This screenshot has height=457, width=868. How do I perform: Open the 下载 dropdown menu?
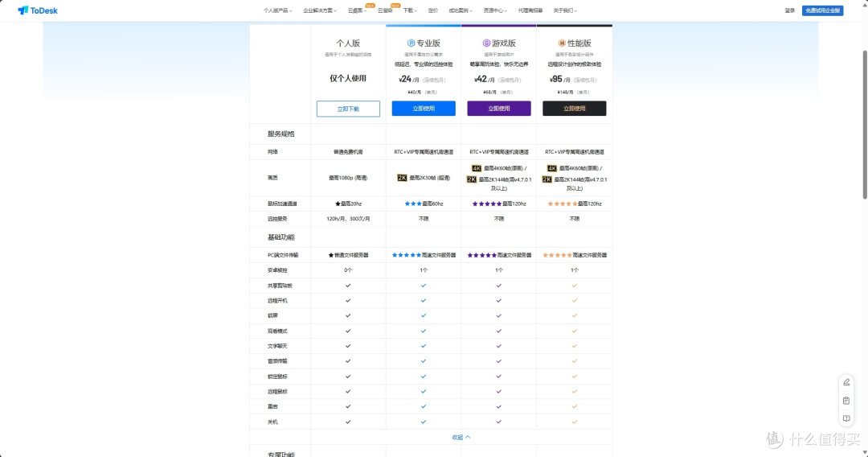pos(410,10)
